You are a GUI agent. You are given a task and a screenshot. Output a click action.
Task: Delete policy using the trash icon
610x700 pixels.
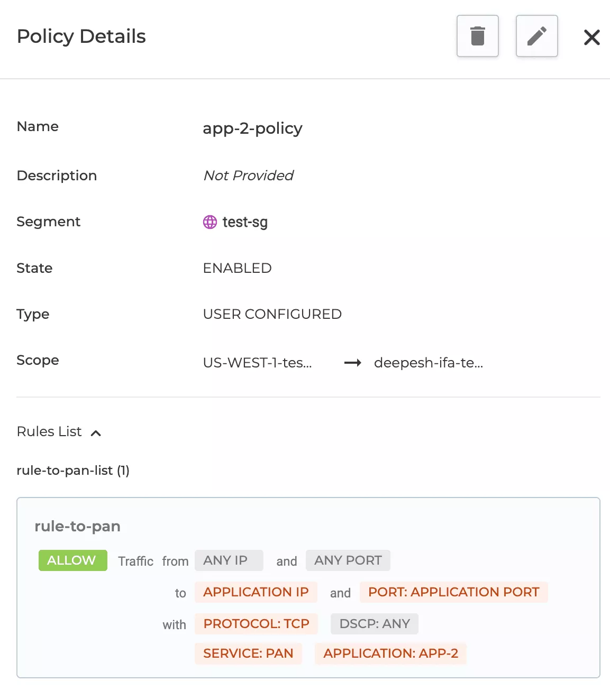pos(477,36)
